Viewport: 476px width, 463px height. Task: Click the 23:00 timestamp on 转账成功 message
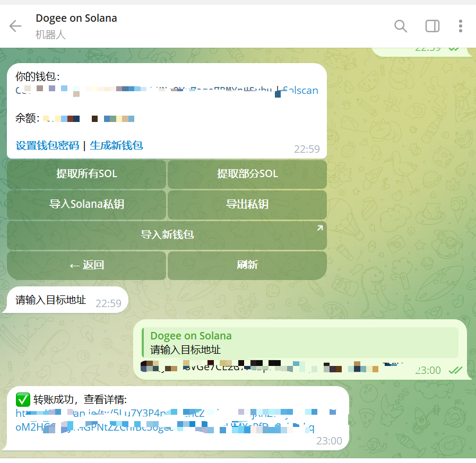329,441
